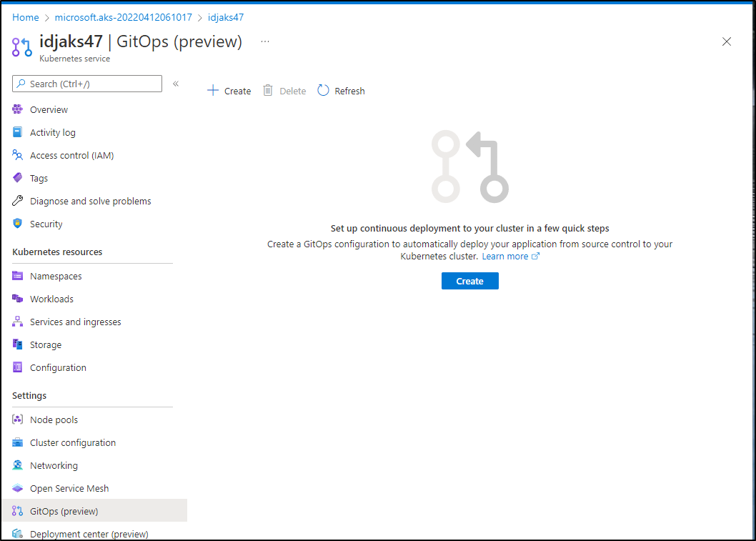This screenshot has width=756, height=541.
Task: Click the Kubernetes resources section heading
Action: pos(57,252)
